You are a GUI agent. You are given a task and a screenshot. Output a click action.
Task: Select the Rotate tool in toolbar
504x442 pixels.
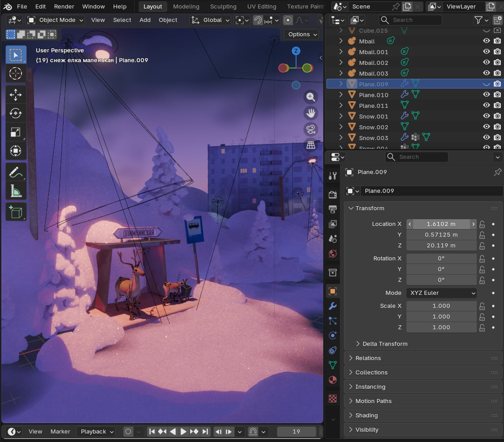point(16,113)
